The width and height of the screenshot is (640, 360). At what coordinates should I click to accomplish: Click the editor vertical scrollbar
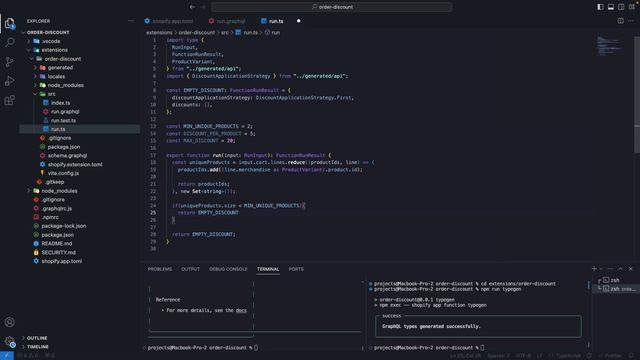[637, 94]
